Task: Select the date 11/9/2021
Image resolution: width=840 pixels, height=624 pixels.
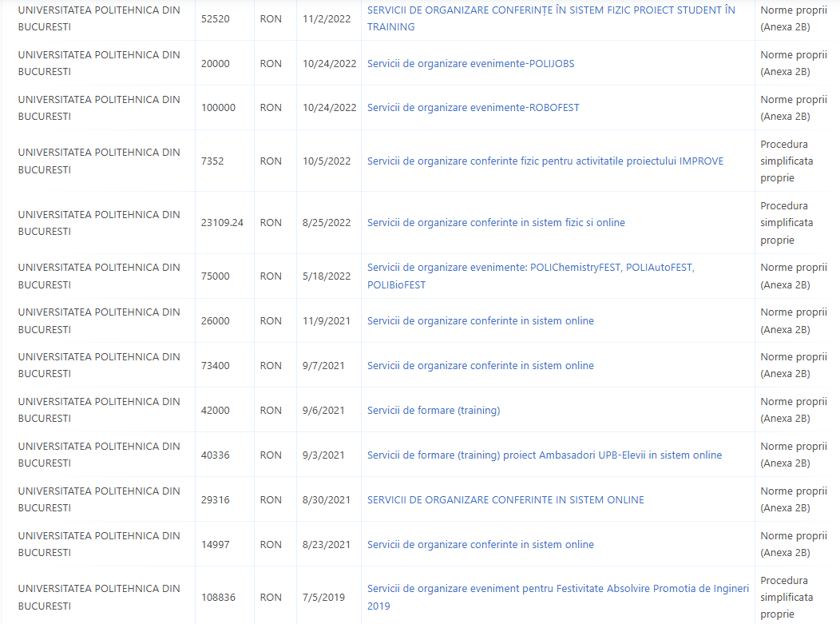Action: pos(327,320)
